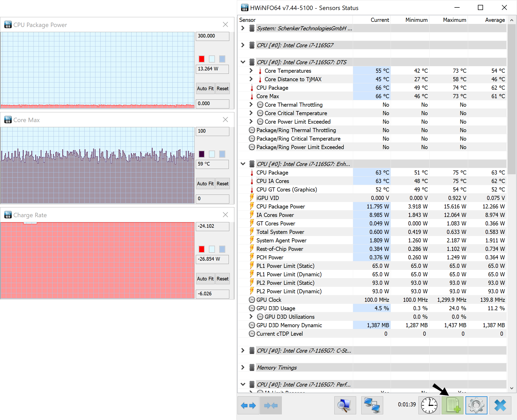Expand the first CPU [#0]: Intel Core i7-1165G7 group
The width and height of the screenshot is (517, 420).
pos(243,45)
